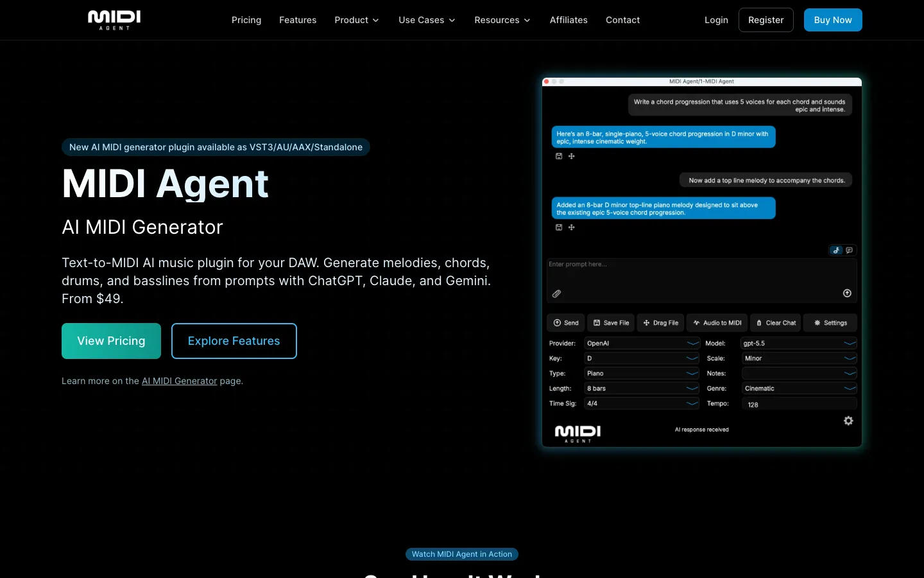Click the Login link
Screen dimensions: 924x578
coord(716,20)
